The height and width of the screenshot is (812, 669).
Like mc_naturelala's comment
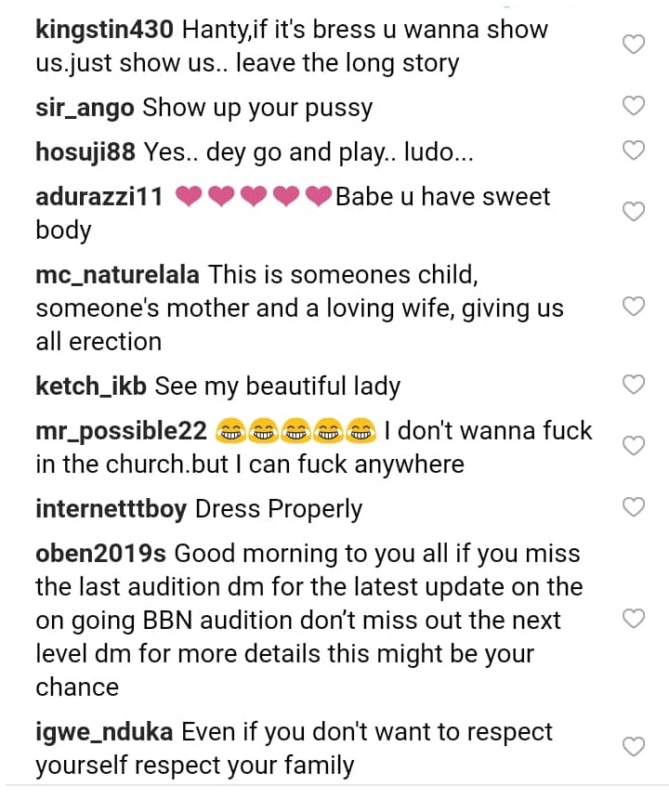[x=633, y=307]
